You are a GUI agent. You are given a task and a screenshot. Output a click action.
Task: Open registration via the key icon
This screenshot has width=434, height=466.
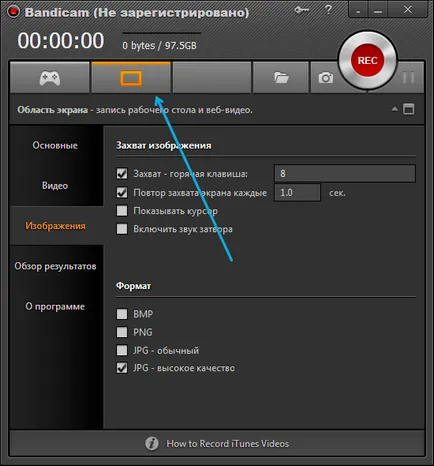coord(302,10)
